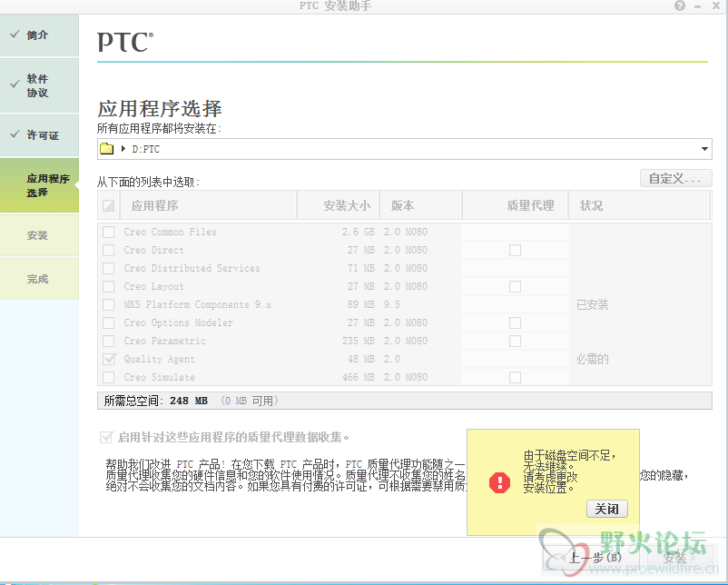Click the 状况 column header

click(x=639, y=205)
